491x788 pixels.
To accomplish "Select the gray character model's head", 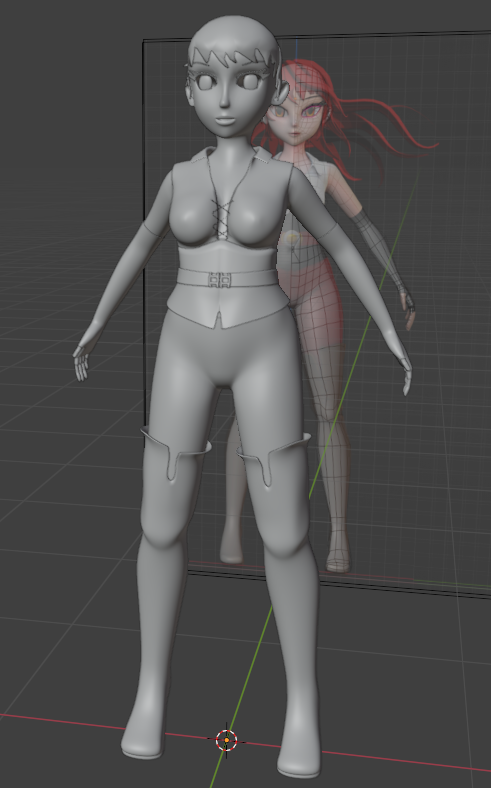I will 233,77.
